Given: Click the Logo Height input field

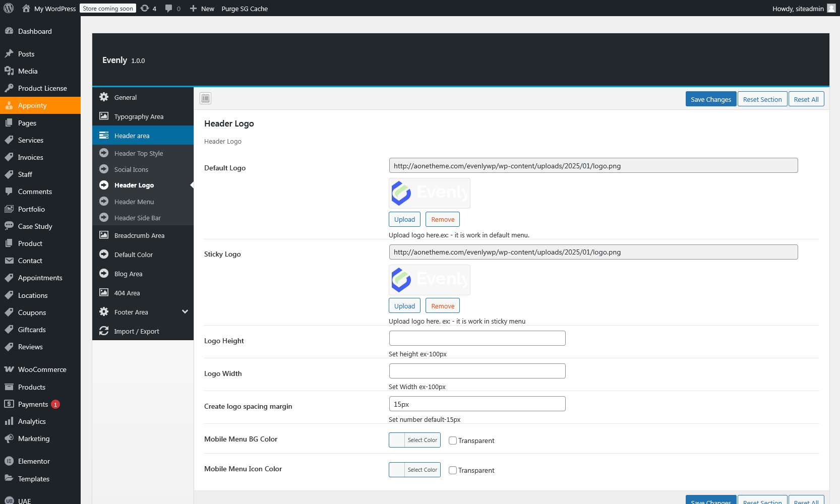Looking at the screenshot, I should click(x=477, y=338).
